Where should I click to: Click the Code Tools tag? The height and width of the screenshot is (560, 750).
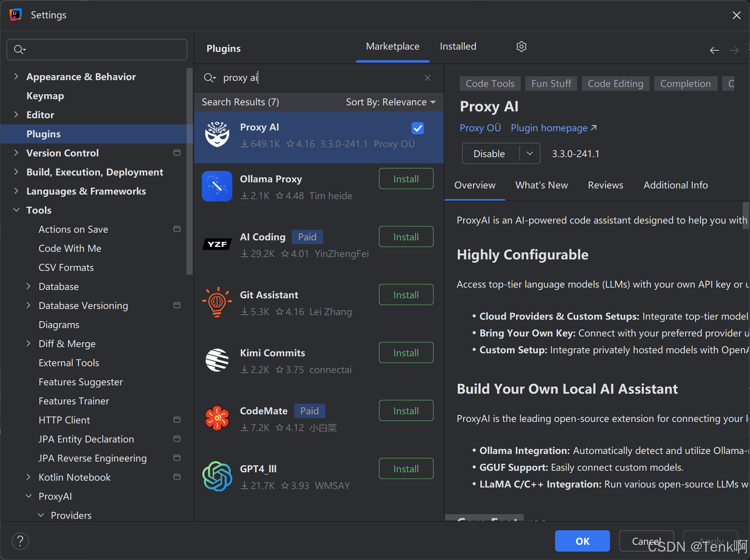click(490, 84)
